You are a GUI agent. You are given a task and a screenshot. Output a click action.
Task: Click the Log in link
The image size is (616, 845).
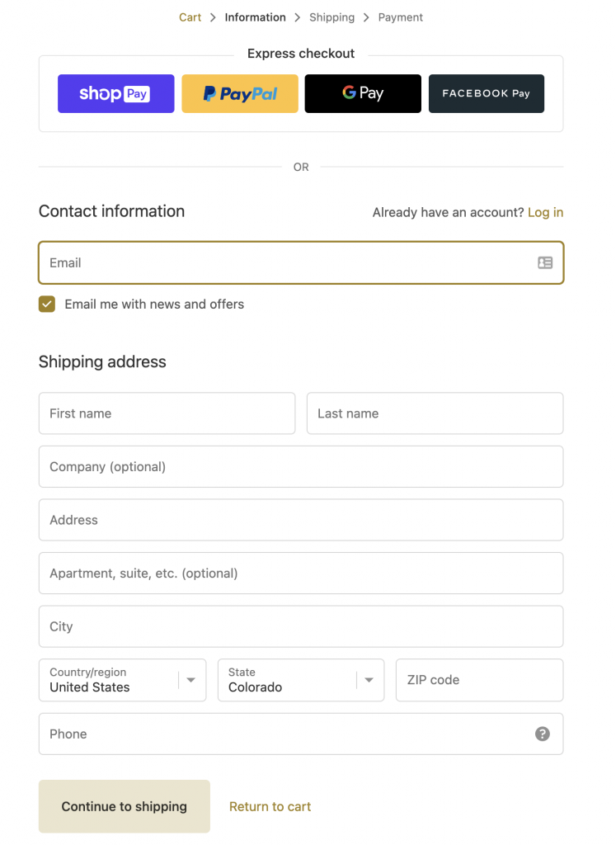(x=545, y=212)
